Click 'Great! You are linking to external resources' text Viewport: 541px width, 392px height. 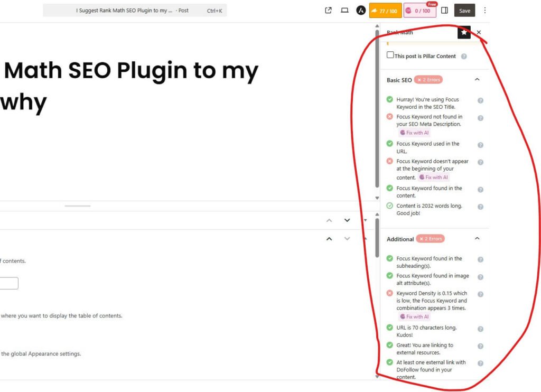coord(425,349)
